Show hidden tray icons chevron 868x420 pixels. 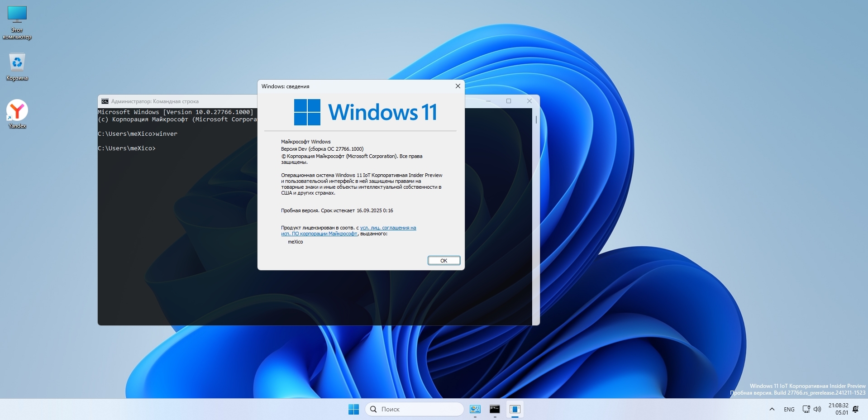pos(772,409)
